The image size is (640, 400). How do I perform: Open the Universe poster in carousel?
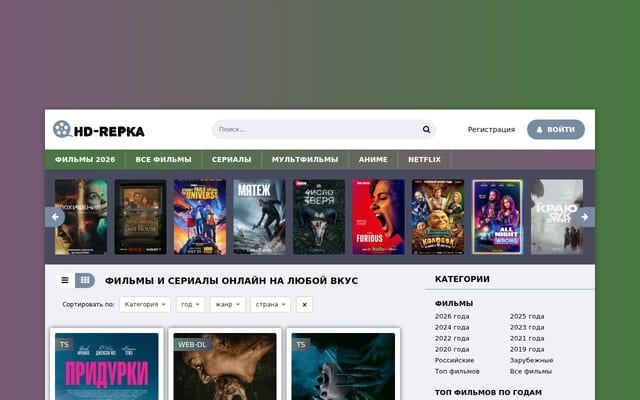[x=200, y=217]
